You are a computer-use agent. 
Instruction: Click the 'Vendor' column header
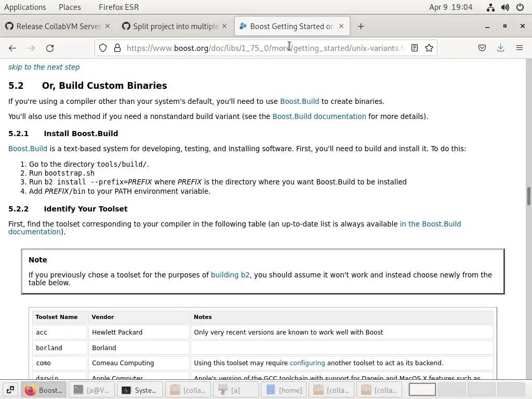(x=139, y=317)
